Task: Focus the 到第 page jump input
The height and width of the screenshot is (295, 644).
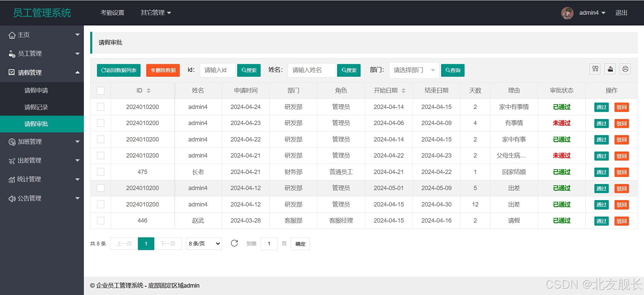Action: 269,244
